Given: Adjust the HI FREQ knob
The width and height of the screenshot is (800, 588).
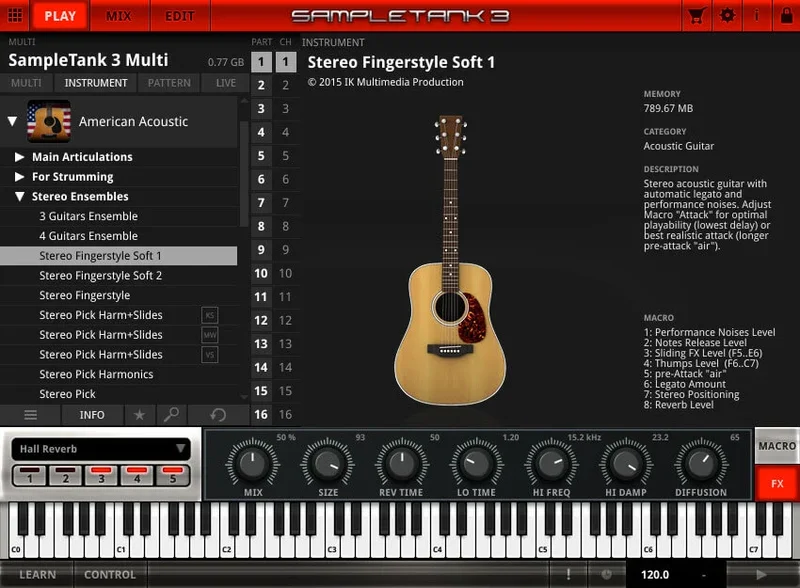Looking at the screenshot, I should coord(552,463).
